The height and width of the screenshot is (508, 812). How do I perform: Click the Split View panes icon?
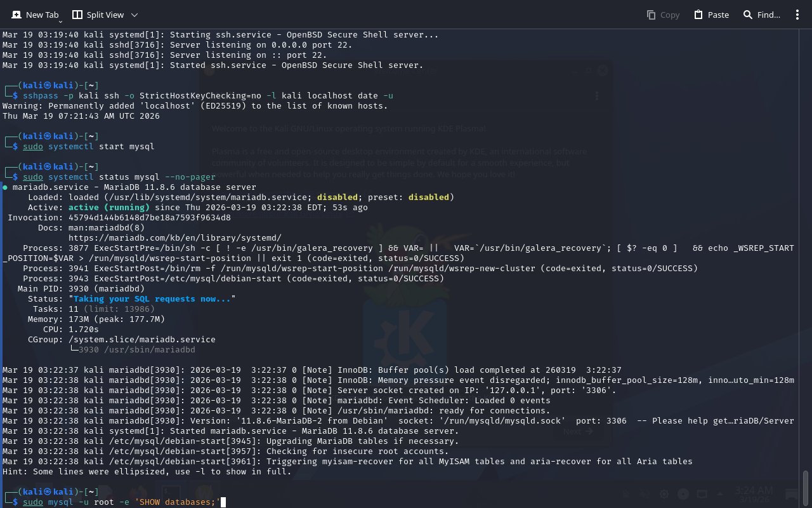click(77, 15)
